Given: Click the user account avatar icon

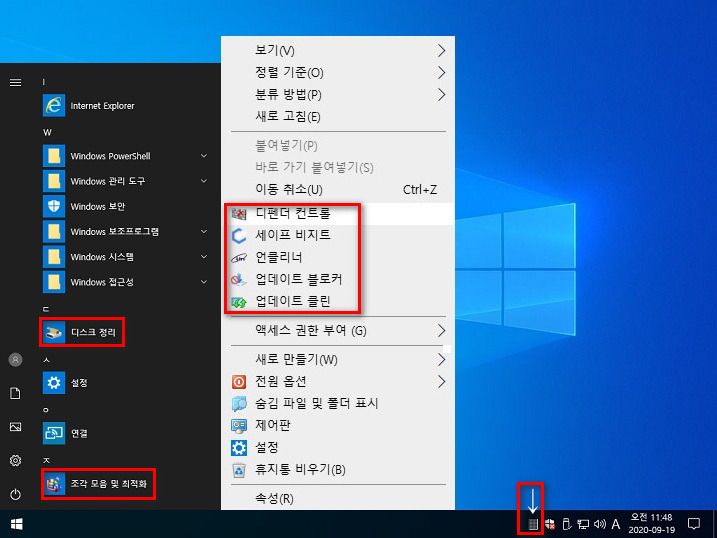Looking at the screenshot, I should coord(16,360).
